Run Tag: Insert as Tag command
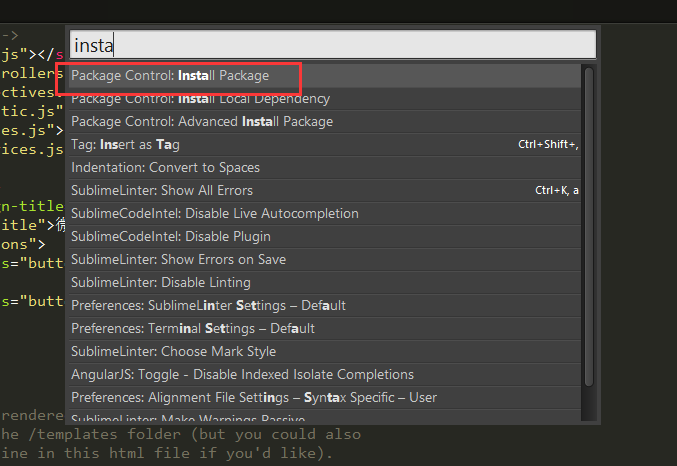Image resolution: width=677 pixels, height=466 pixels. 325,144
